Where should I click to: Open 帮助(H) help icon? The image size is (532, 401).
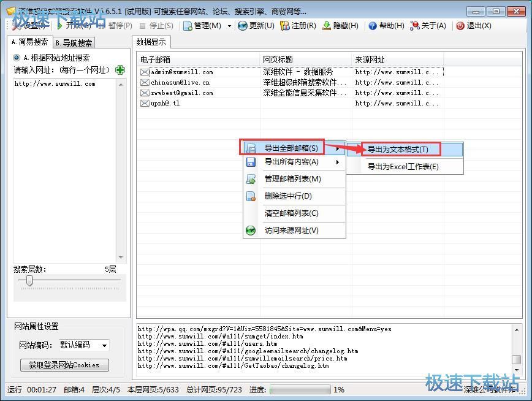(x=373, y=26)
